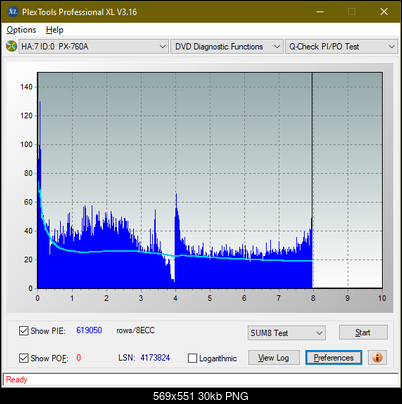The width and height of the screenshot is (402, 404).
Task: Click the PIE count value 619050
Action: (x=89, y=330)
